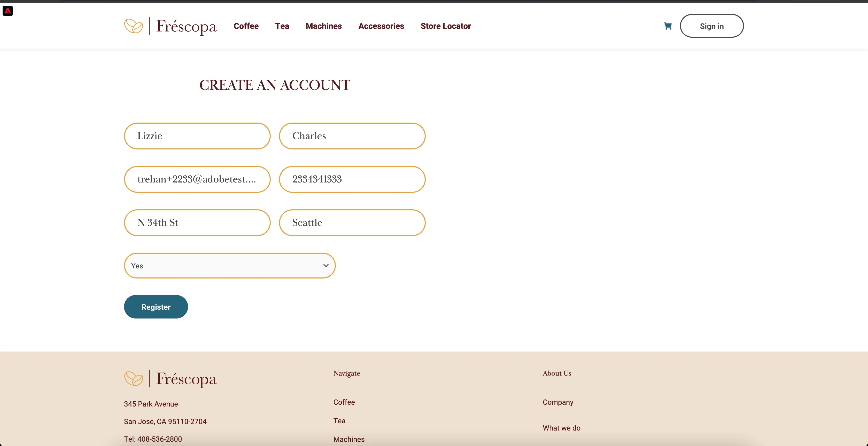
Task: Open the Tea navigation menu
Action: 282,26
